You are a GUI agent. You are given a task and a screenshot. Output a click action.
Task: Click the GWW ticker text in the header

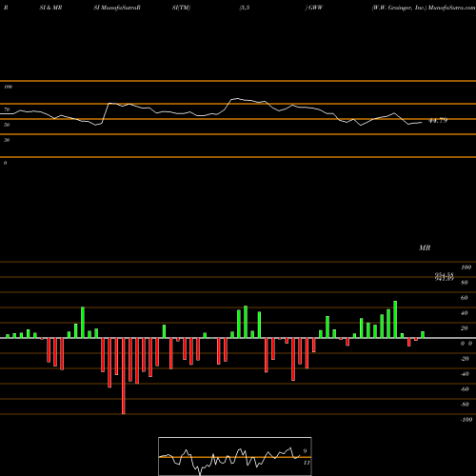[315, 8]
